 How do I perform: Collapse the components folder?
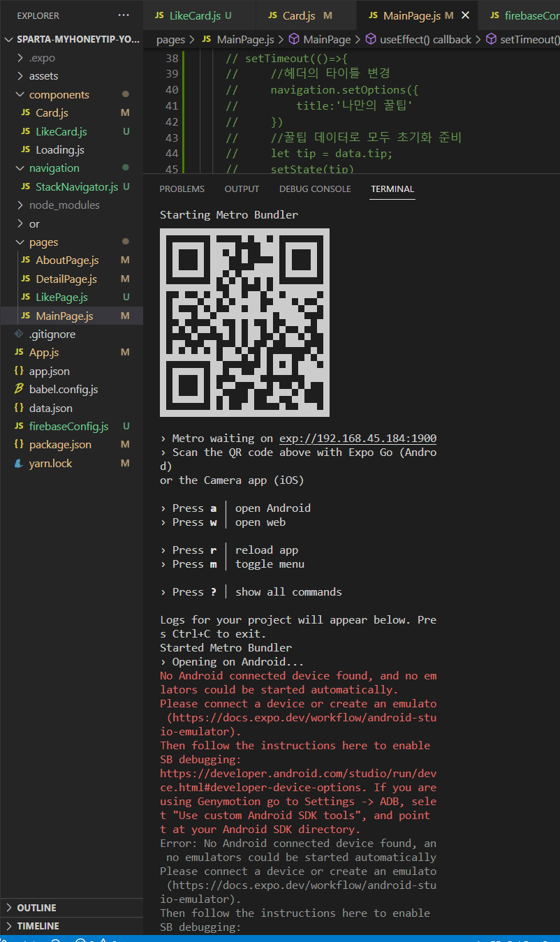(x=71, y=94)
